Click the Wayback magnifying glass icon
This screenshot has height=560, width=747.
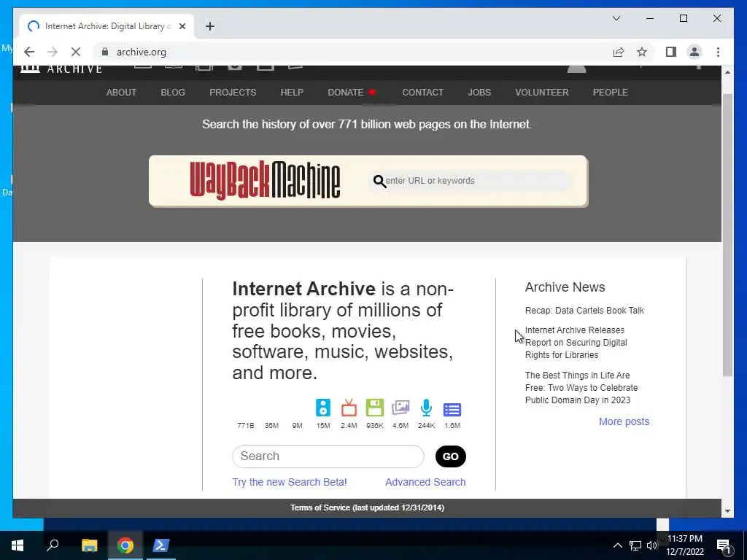(x=379, y=182)
